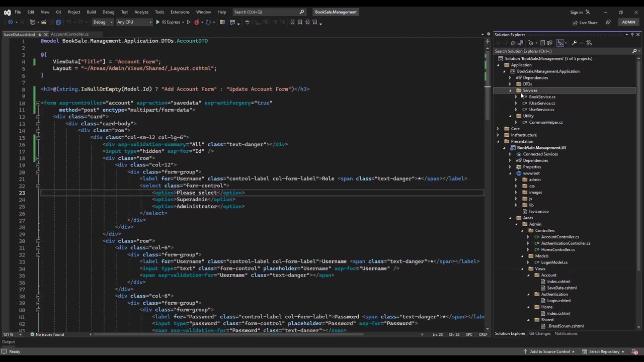Click CRLF line ending indicator
Screen dimensions: 644x362
pos(483,334)
